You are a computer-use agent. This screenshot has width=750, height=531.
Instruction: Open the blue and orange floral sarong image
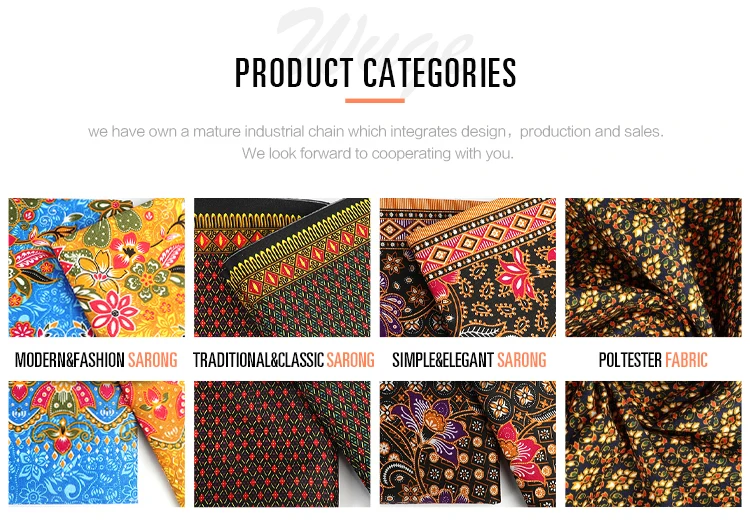coord(97,267)
